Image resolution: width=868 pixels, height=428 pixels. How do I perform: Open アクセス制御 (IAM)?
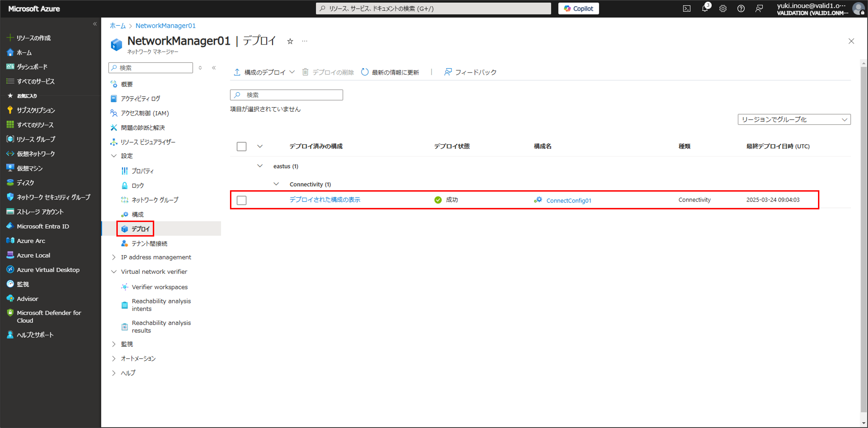coord(139,113)
